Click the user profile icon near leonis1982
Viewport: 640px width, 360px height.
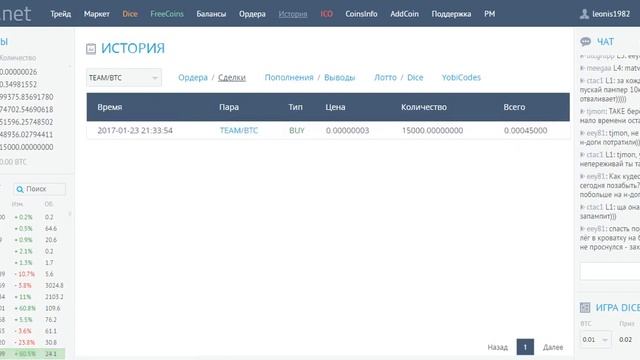pyautogui.click(x=584, y=14)
